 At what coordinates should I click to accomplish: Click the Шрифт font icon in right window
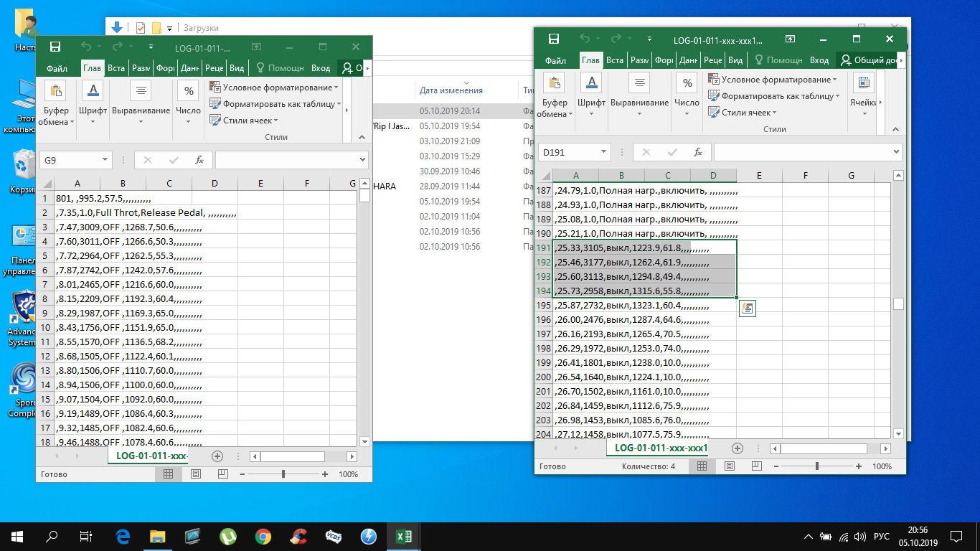coord(591,83)
